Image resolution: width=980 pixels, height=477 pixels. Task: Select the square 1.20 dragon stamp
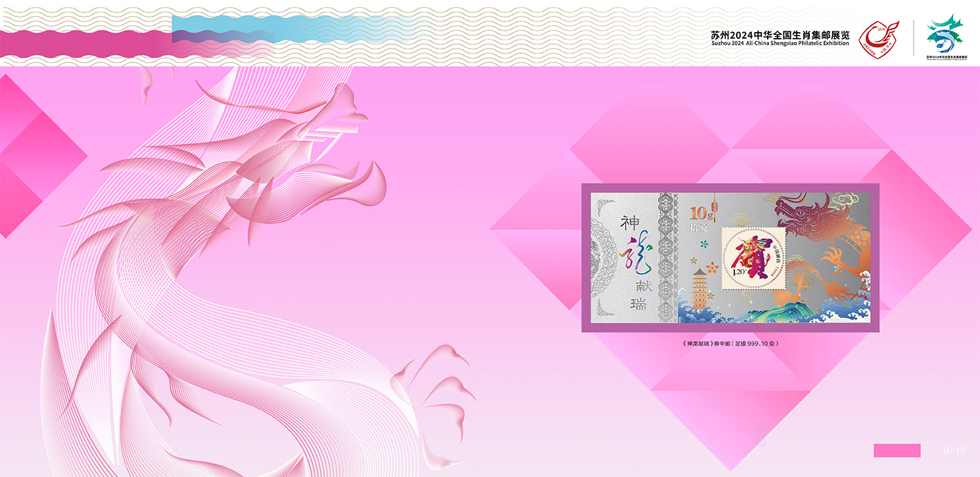click(754, 258)
